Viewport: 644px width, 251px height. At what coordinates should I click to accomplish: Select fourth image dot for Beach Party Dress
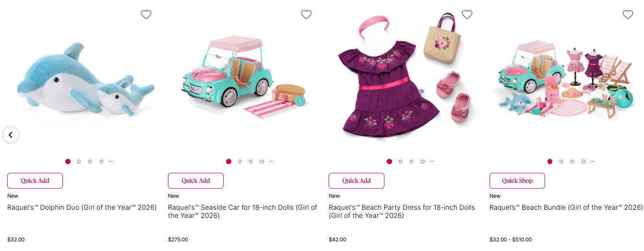click(x=423, y=162)
